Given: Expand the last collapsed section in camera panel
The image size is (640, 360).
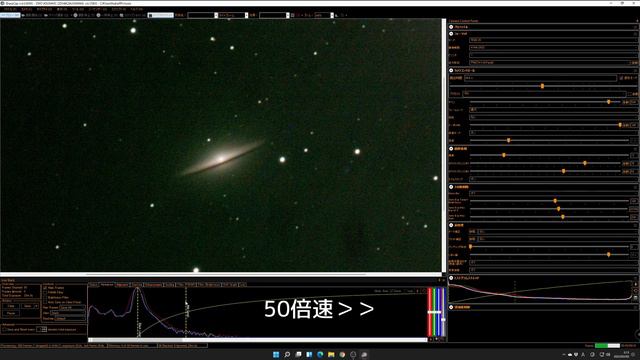Looking at the screenshot, I should [451, 307].
